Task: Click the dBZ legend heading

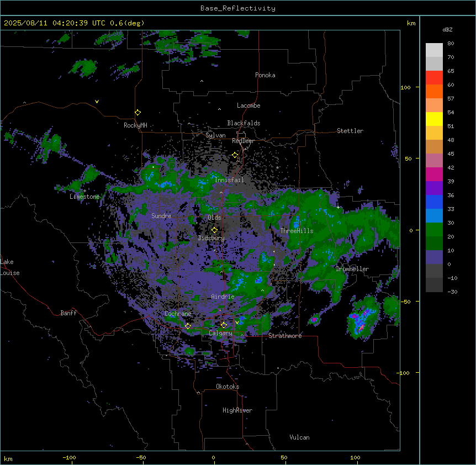Action: tap(447, 29)
